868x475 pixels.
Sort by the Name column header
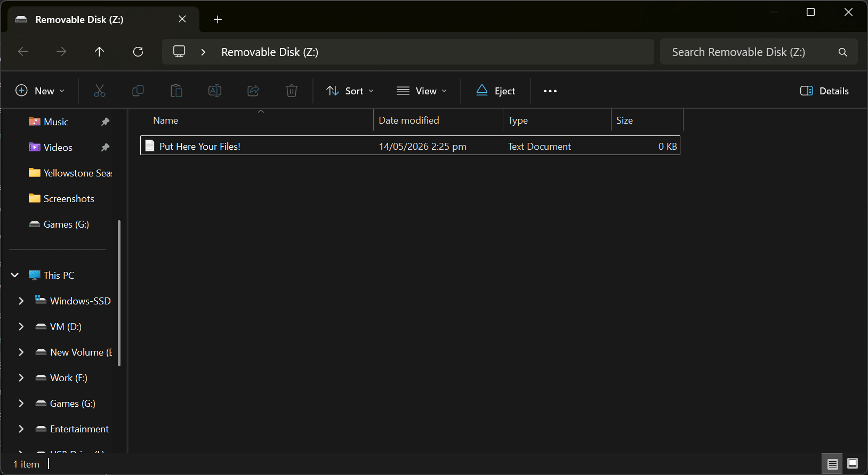[165, 120]
